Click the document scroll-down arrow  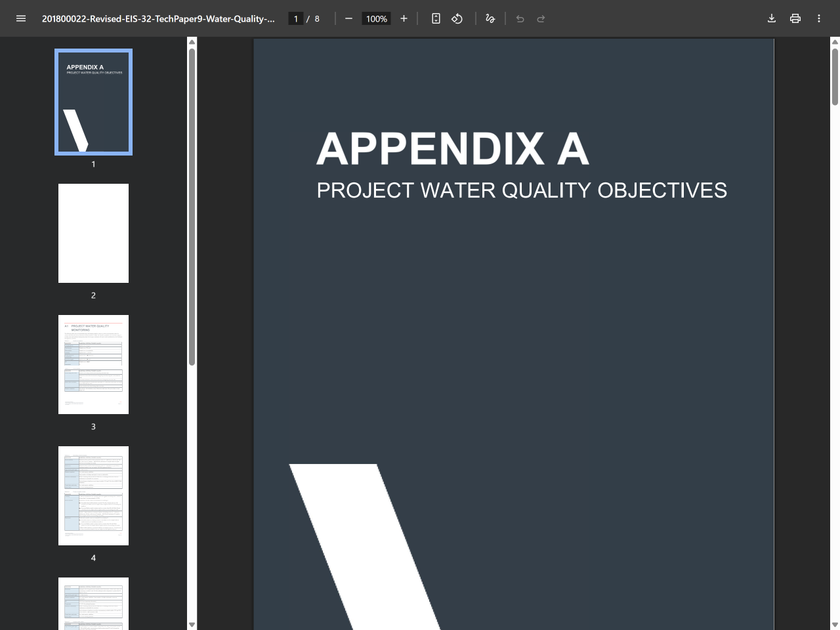tap(835, 625)
